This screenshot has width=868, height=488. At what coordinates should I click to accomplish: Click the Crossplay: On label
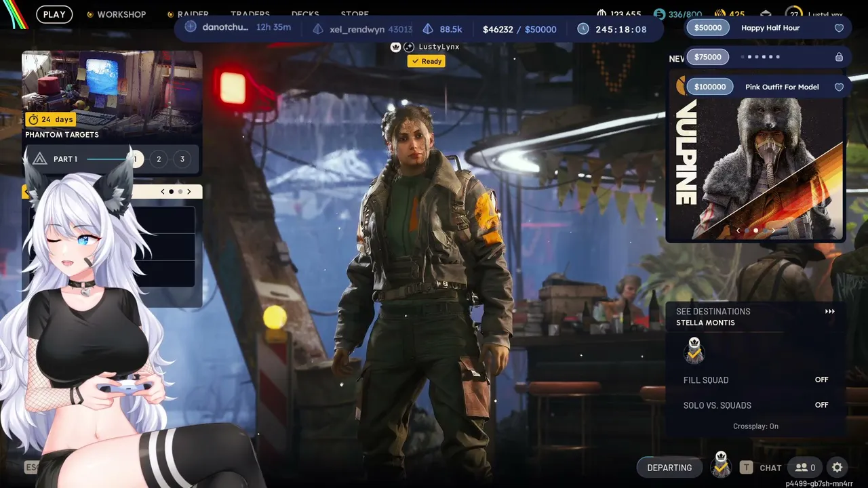[x=755, y=426]
